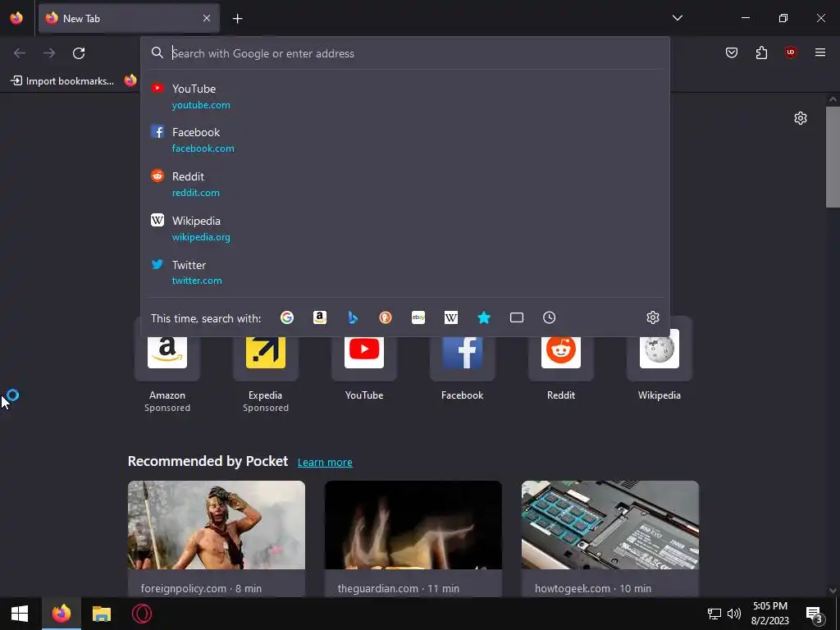Select the Facebook suggestion in the address dropdown
Viewport: 840px width, 630px height.
(x=405, y=139)
